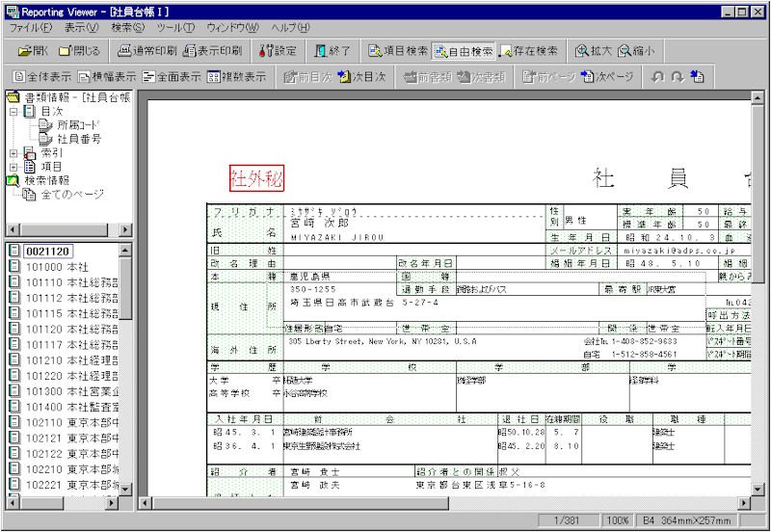Select list entry 101400 本社監査
The width and height of the screenshot is (771, 532).
click(x=71, y=407)
